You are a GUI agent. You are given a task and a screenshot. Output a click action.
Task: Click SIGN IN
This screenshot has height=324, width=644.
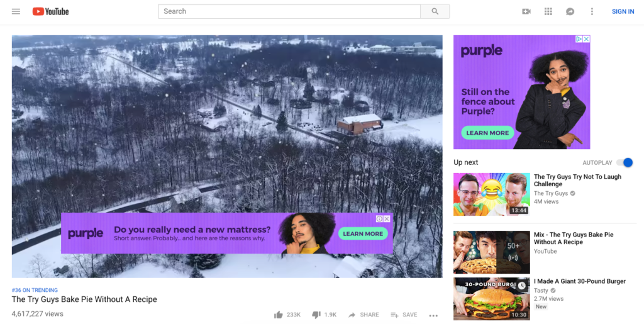point(623,11)
